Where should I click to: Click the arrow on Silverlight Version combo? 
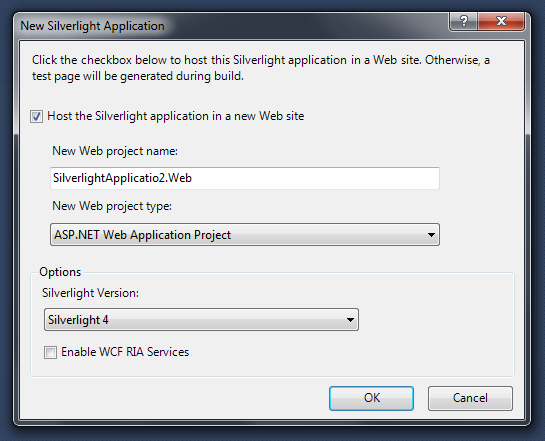(x=350, y=320)
